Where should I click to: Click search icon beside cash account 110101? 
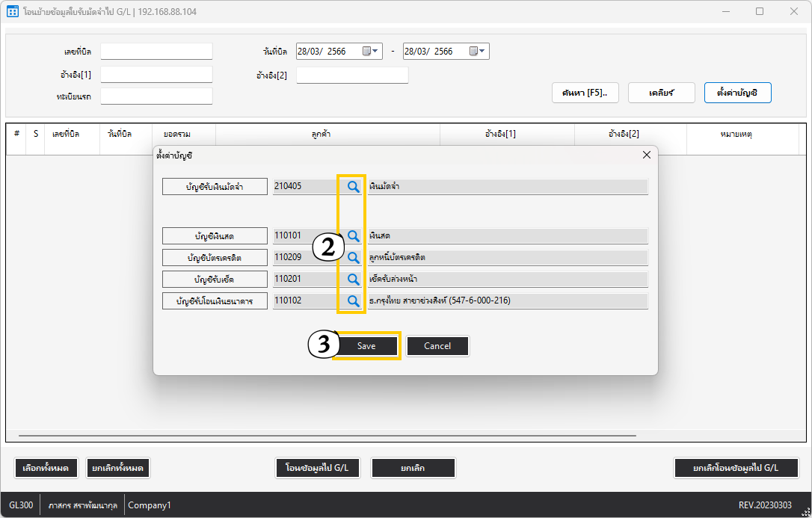(x=353, y=236)
